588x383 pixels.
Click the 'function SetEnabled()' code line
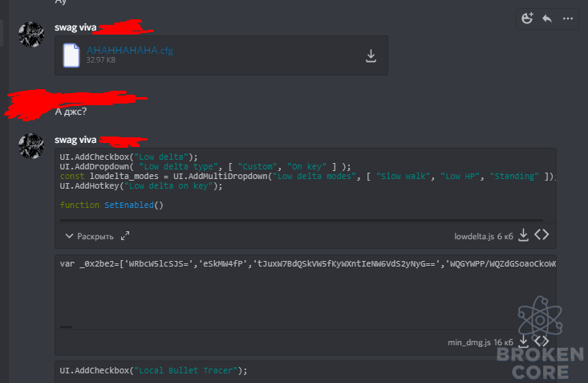click(x=112, y=205)
